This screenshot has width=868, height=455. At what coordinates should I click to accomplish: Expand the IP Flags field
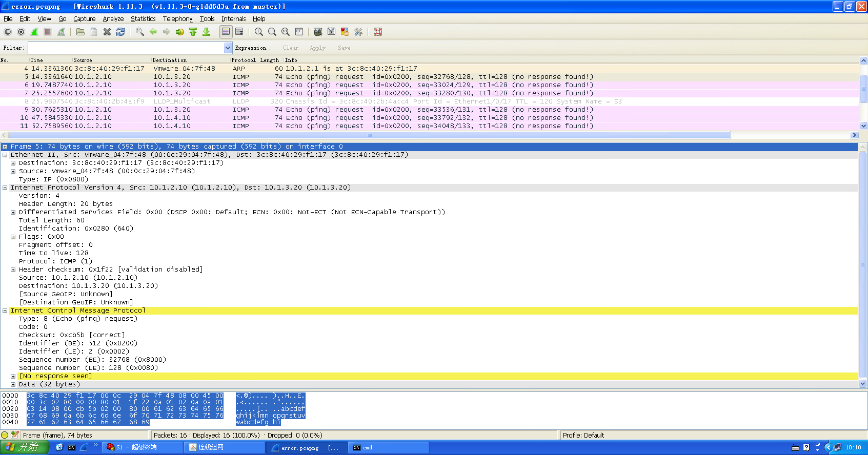[x=13, y=237]
